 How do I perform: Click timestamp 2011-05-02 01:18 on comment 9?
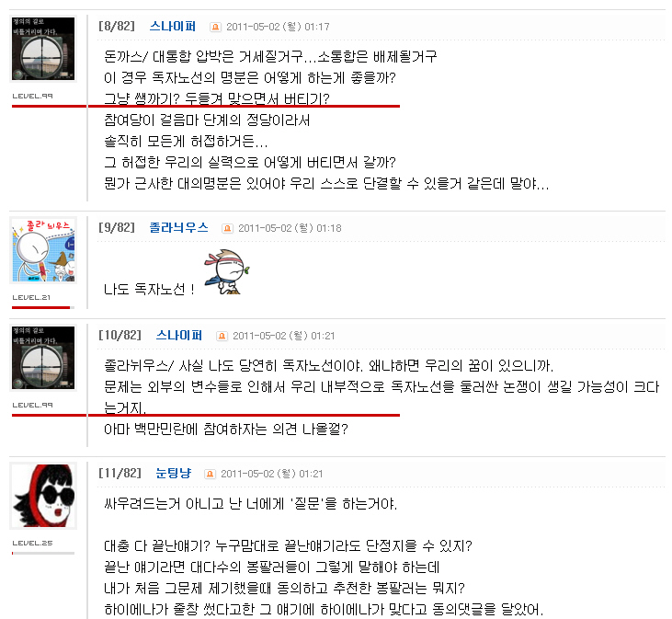coord(290,228)
